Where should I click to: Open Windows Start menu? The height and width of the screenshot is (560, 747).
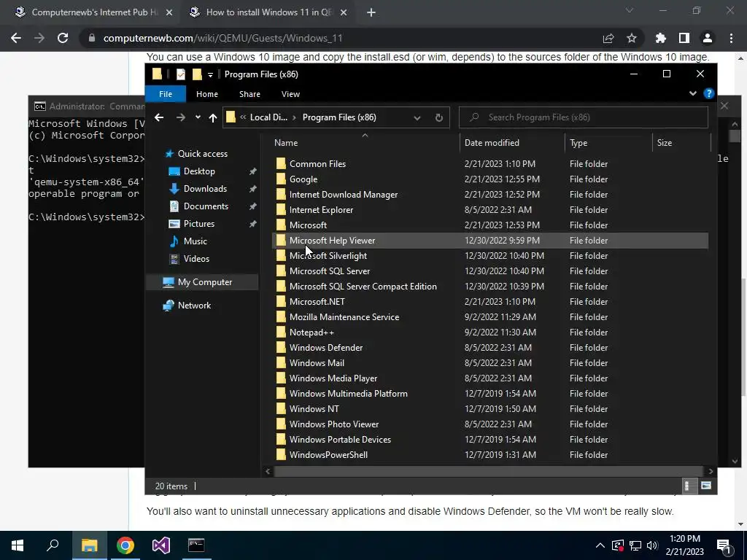coord(18,545)
